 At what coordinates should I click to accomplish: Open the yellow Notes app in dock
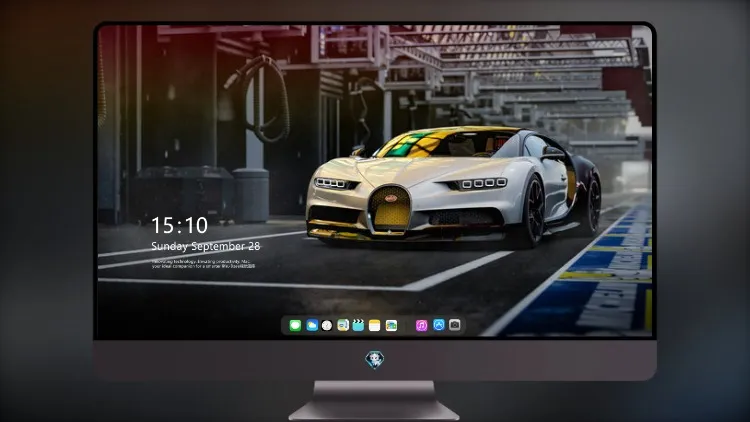click(375, 325)
